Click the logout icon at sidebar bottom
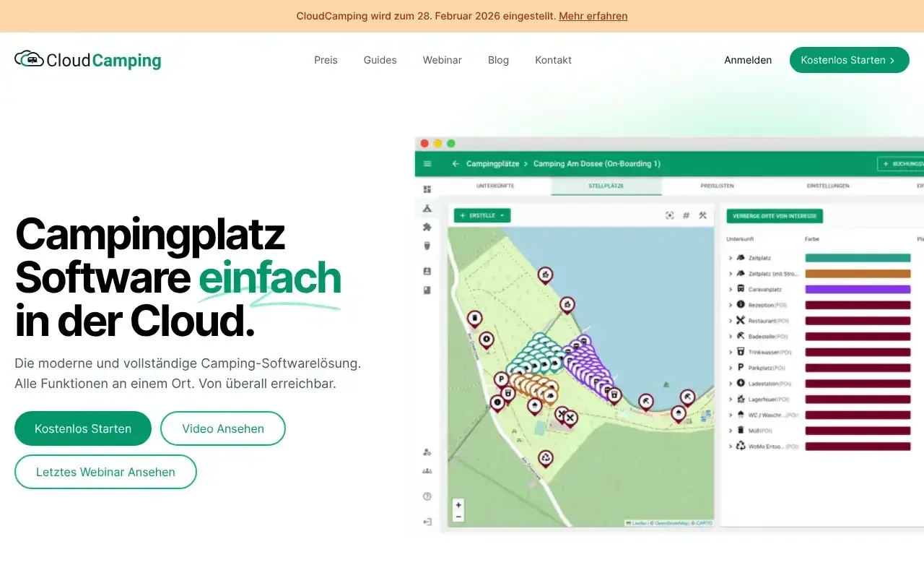 (x=427, y=522)
